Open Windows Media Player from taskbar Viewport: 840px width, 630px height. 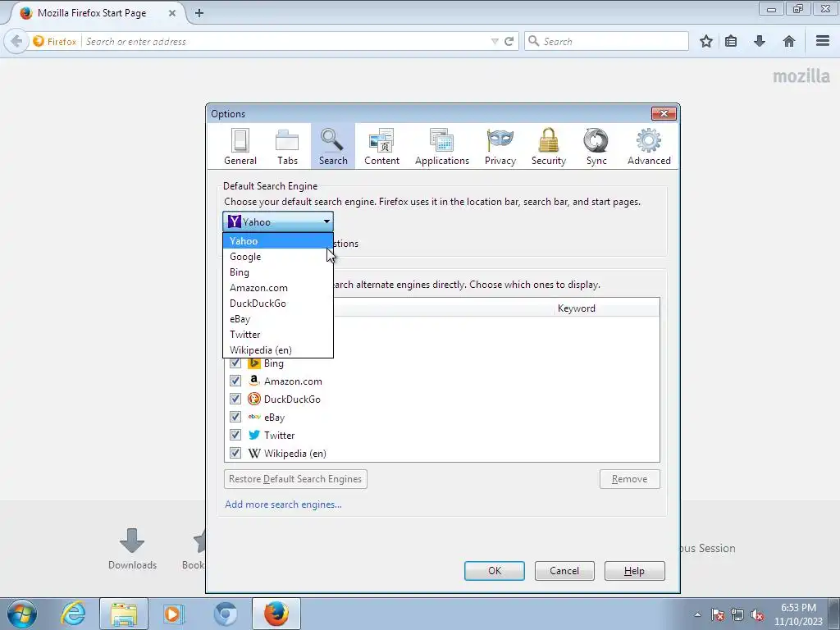tap(174, 614)
